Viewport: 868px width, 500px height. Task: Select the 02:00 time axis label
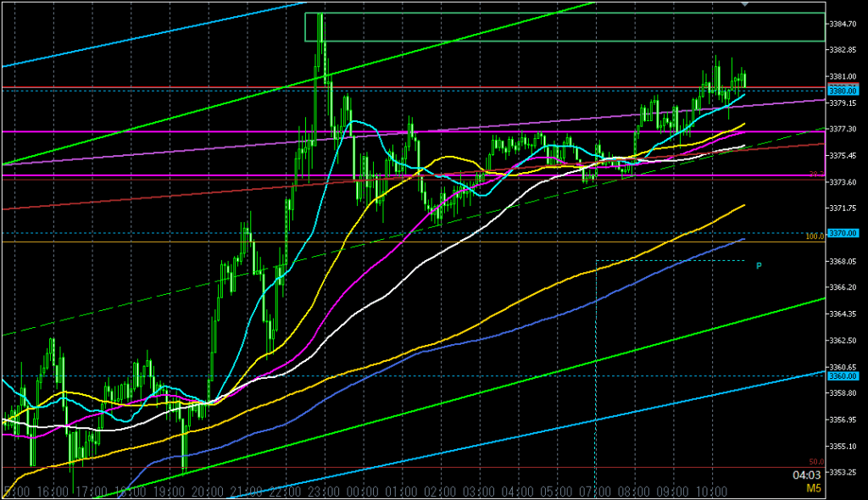(x=440, y=492)
